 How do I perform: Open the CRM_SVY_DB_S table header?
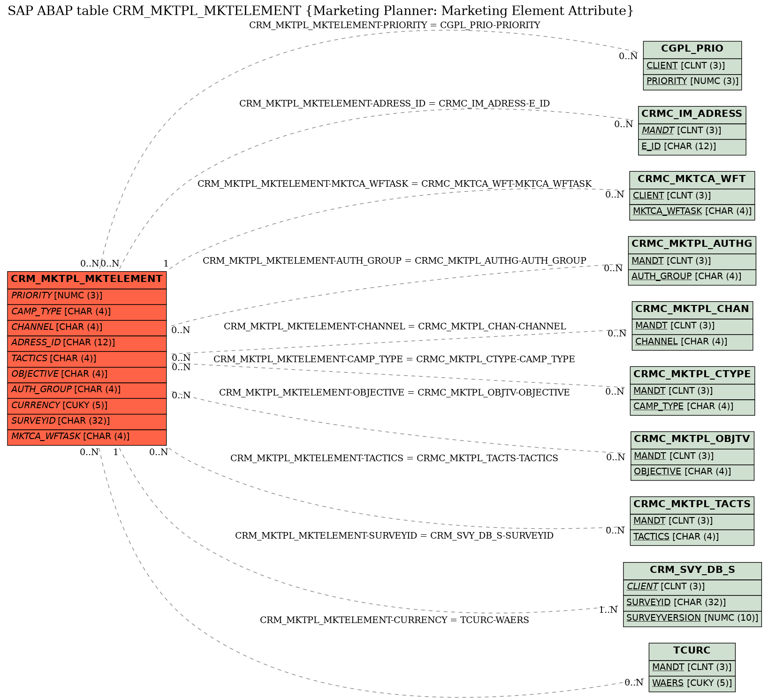tap(692, 571)
